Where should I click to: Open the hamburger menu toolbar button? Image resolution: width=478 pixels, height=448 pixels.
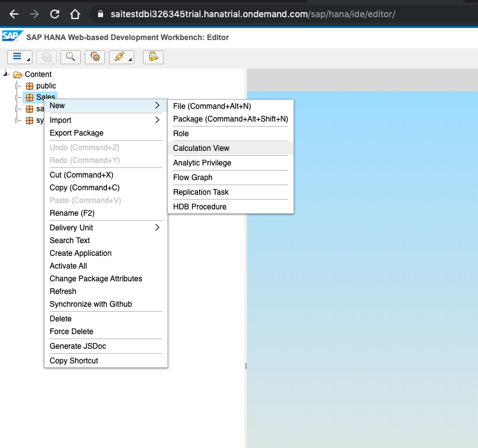coord(20,57)
